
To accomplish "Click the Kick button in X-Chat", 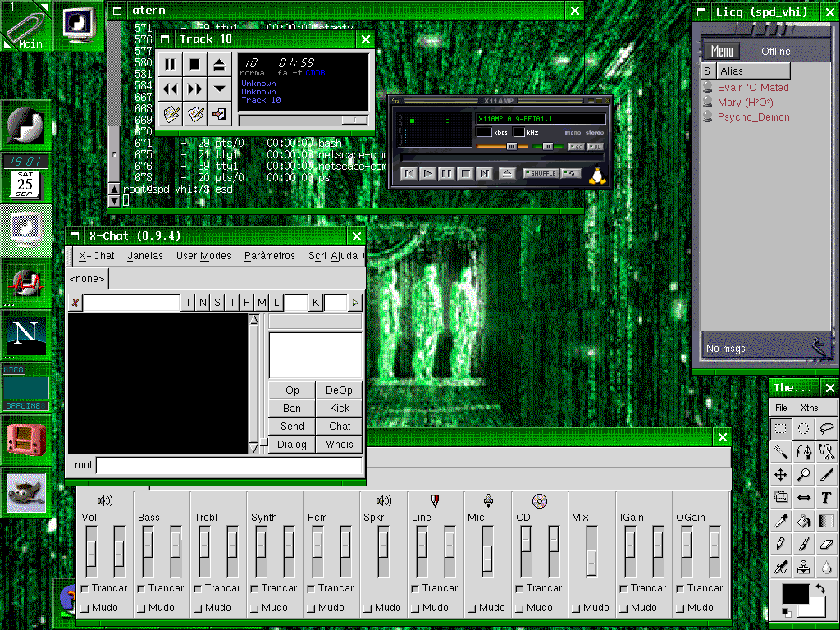I will (340, 409).
